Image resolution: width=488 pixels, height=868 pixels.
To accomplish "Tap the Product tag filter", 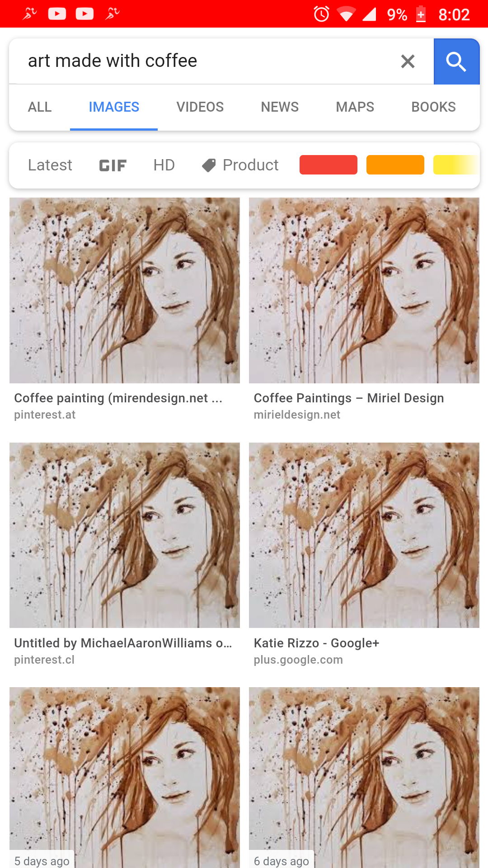I will tap(240, 165).
